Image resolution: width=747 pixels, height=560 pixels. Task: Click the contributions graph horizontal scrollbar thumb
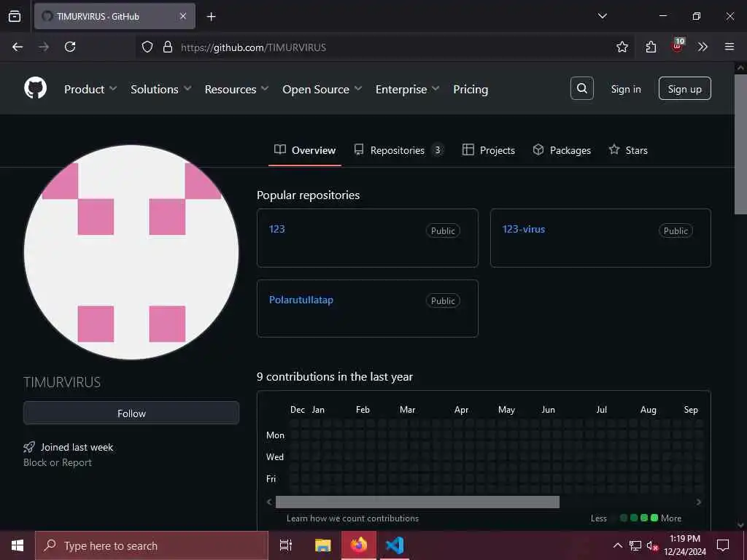pos(417,502)
